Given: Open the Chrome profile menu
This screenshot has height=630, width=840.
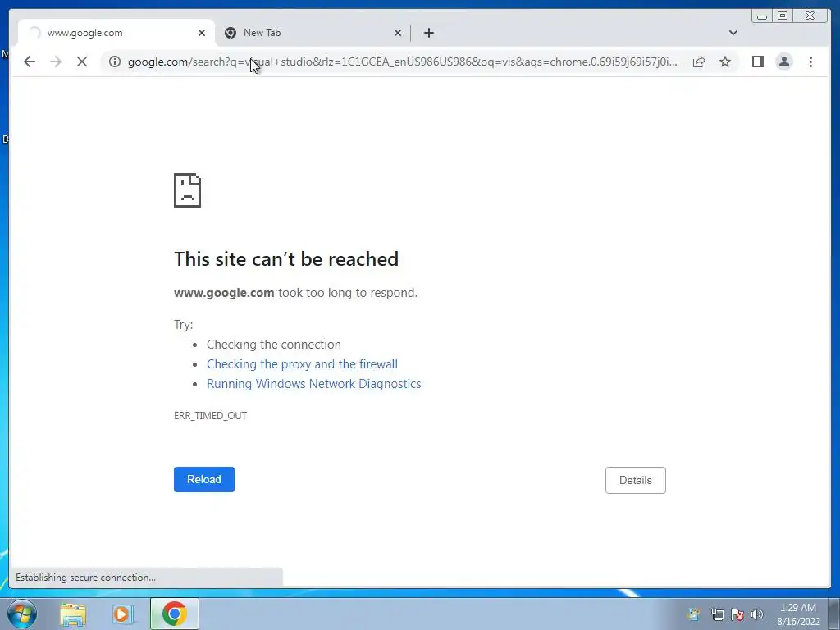Looking at the screenshot, I should [x=783, y=62].
